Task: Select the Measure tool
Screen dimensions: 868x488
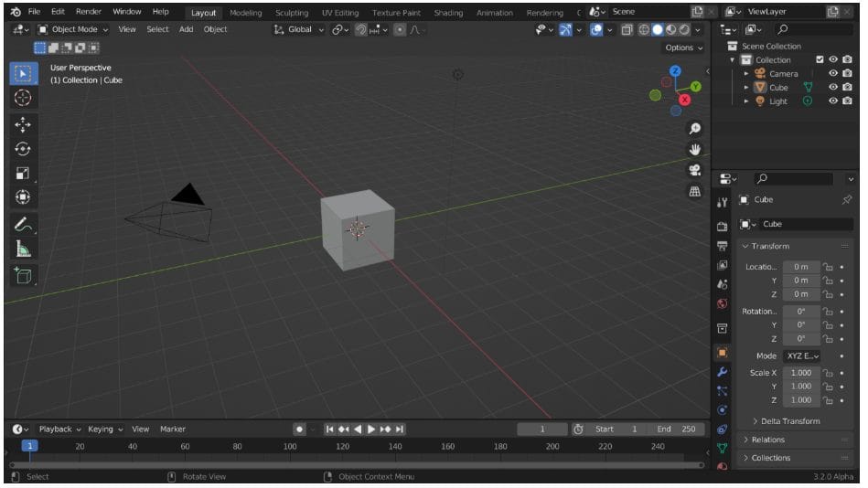Action: tap(23, 249)
